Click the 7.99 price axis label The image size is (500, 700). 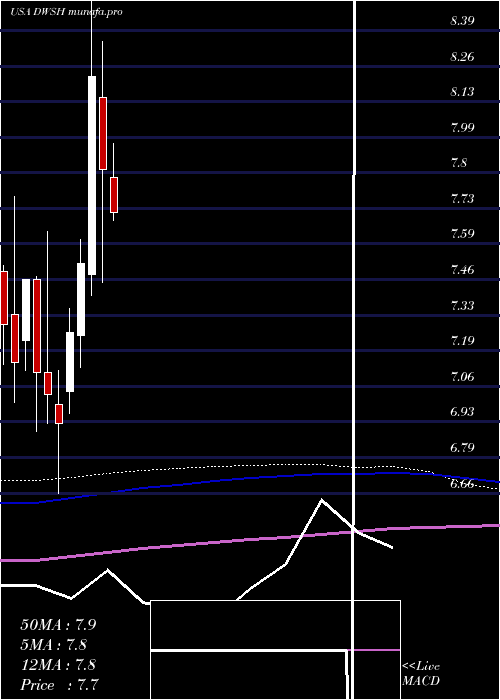pos(462,128)
